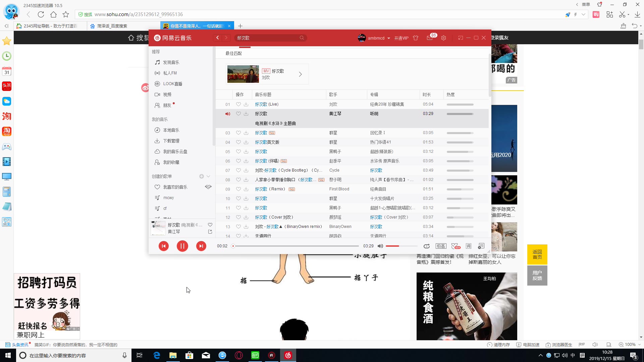
Task: Open a new browser tab
Action: pyautogui.click(x=240, y=26)
